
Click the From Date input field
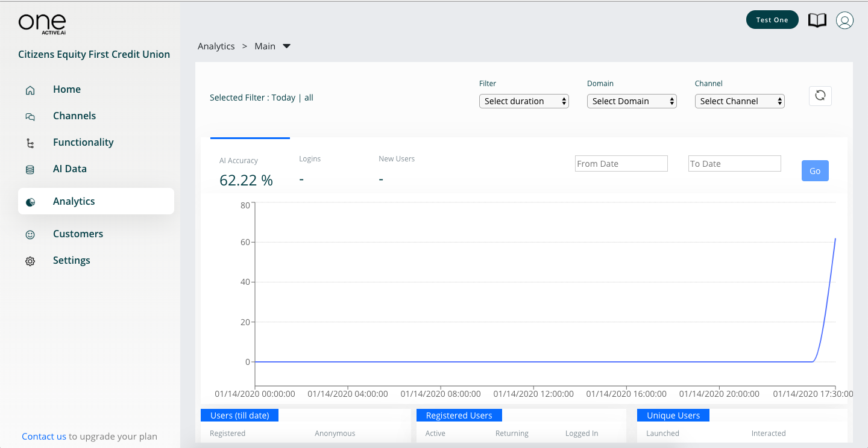(x=621, y=163)
